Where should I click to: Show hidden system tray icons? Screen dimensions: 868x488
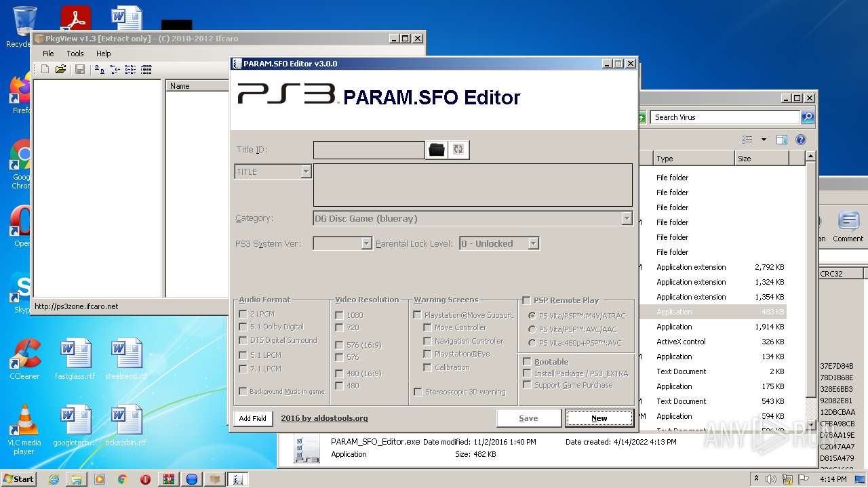[756, 479]
